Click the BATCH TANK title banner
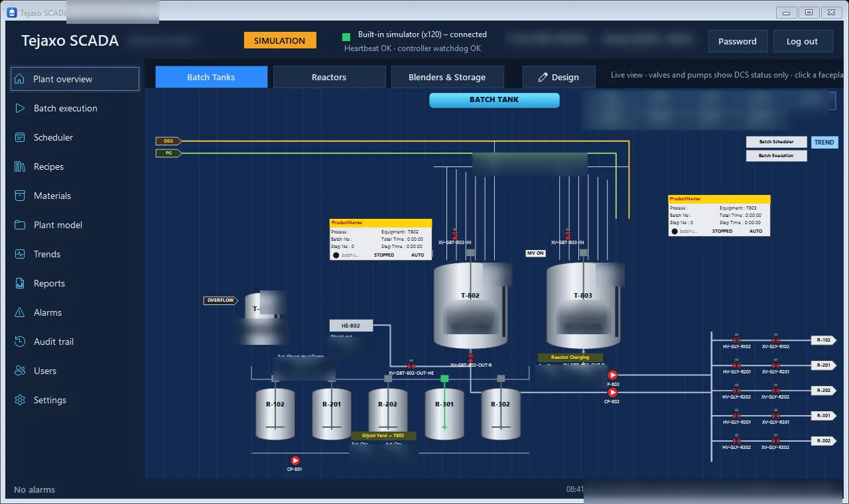The image size is (849, 504). pos(494,100)
